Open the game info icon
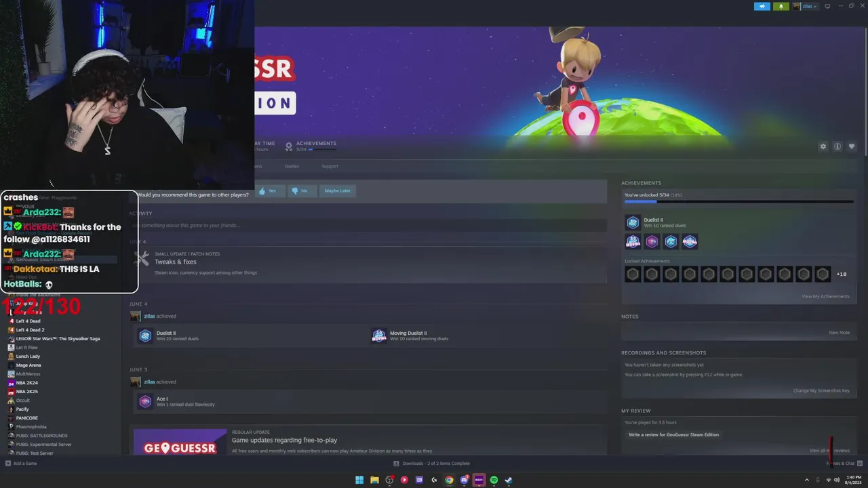The image size is (868, 488). pyautogui.click(x=837, y=146)
